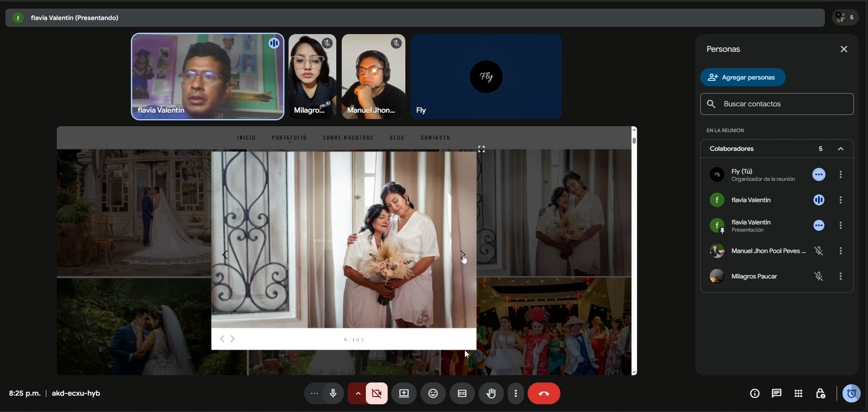This screenshot has width=868, height=412.
Task: Open the host controls lock icon
Action: (x=820, y=393)
